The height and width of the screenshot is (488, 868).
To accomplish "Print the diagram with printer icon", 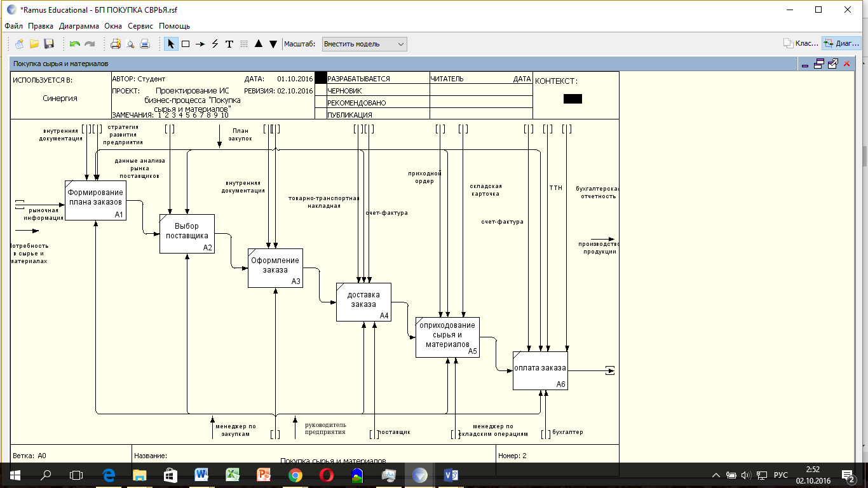I will point(145,44).
